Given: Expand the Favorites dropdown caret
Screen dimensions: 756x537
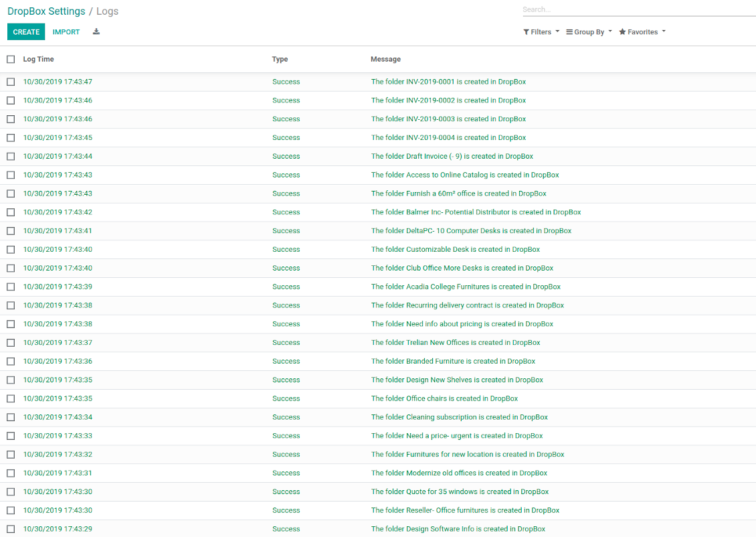Looking at the screenshot, I should tap(664, 31).
